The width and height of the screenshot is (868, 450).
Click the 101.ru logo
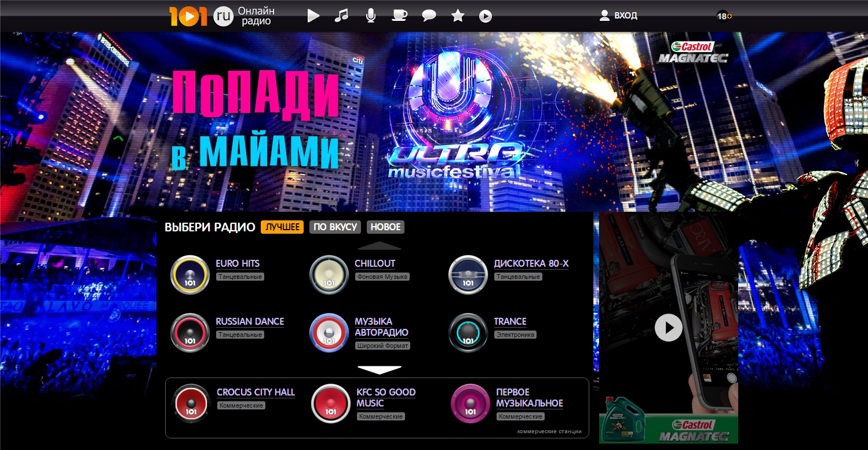(x=200, y=16)
